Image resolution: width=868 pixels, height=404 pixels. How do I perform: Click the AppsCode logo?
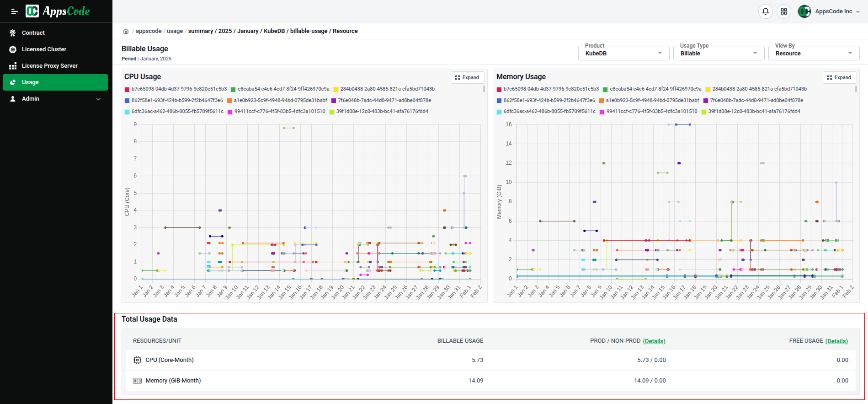coord(58,11)
